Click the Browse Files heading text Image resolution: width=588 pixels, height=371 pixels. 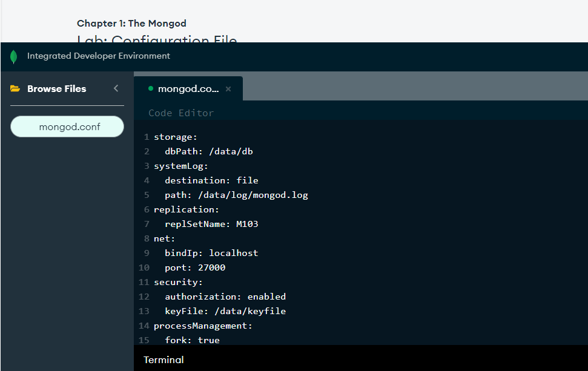pos(56,89)
